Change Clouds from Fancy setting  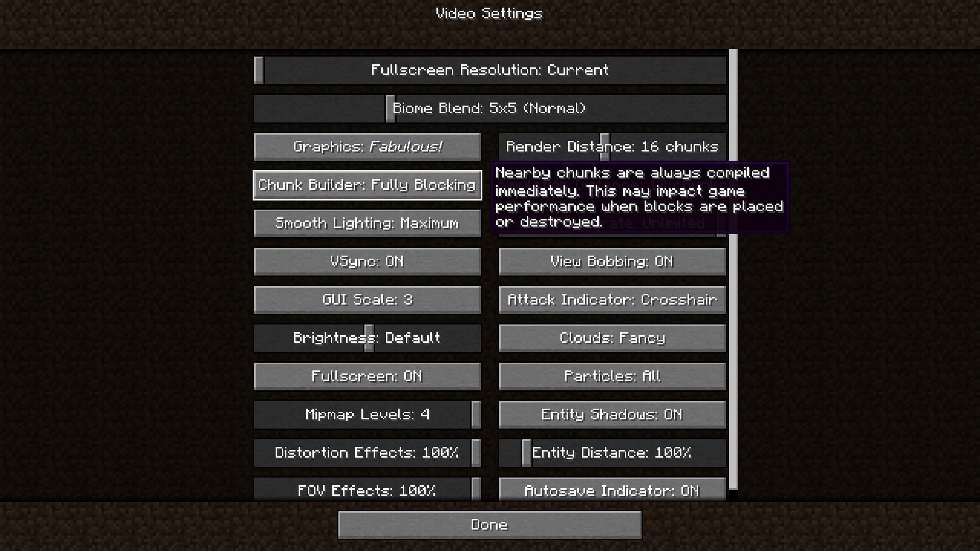[x=612, y=338]
